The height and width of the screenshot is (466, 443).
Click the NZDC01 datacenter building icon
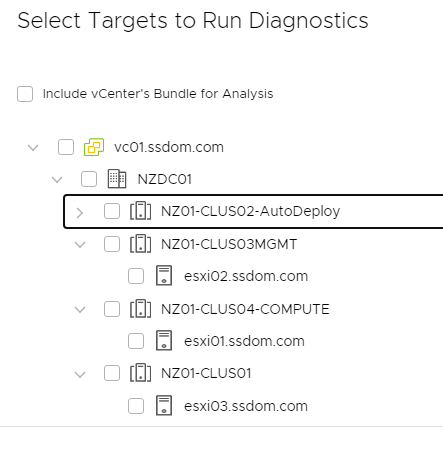point(117,179)
